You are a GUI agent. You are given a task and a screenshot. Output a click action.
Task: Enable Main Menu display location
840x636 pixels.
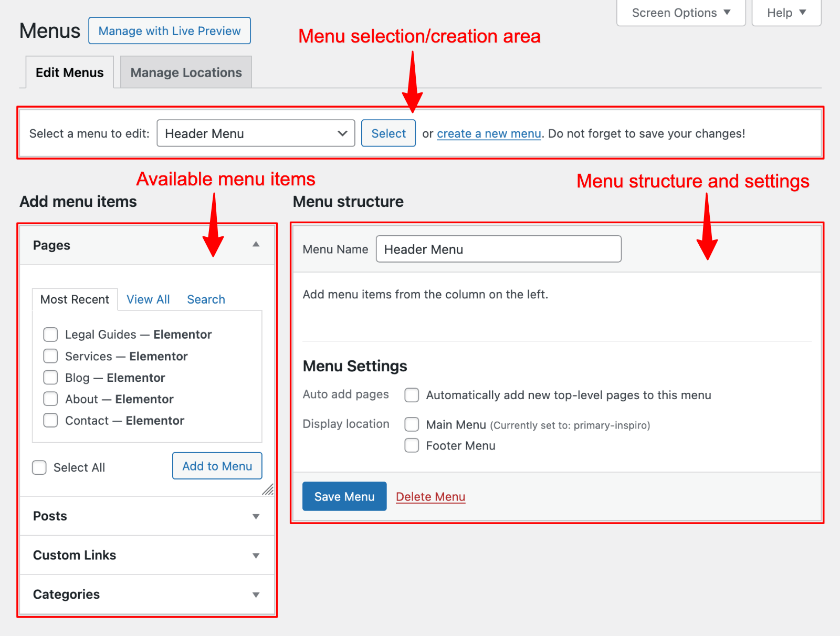(x=412, y=424)
